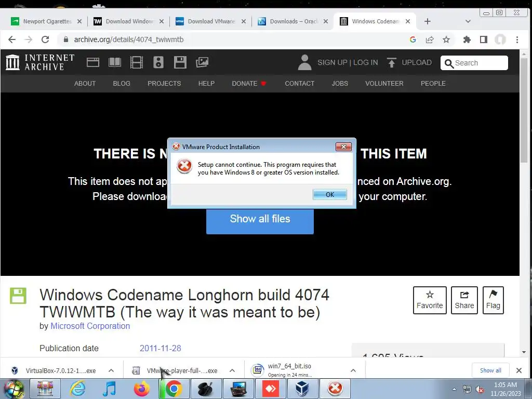Close the Windows Codename tab
Image resolution: width=532 pixels, height=399 pixels.
tap(408, 21)
